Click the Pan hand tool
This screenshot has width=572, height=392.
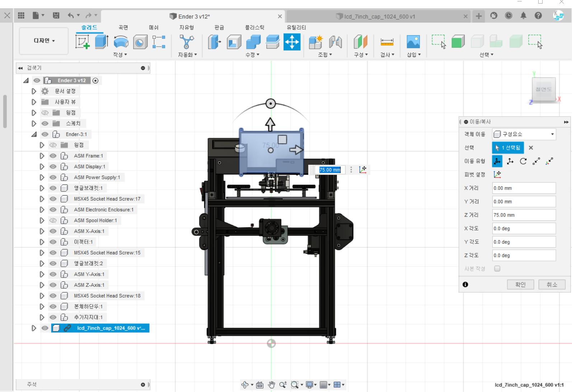coord(271,385)
